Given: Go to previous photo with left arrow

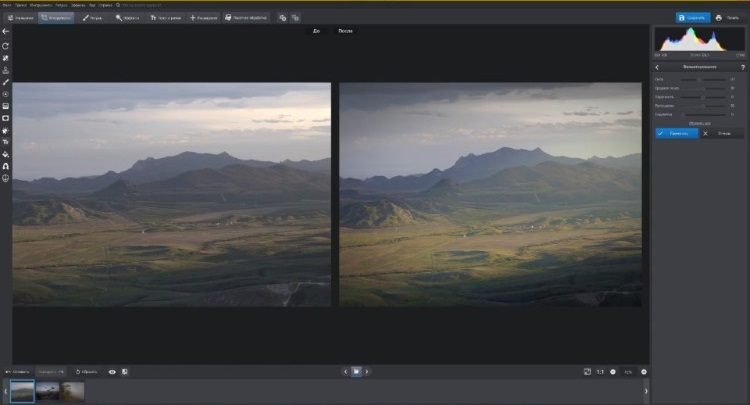Looking at the screenshot, I should click(344, 372).
